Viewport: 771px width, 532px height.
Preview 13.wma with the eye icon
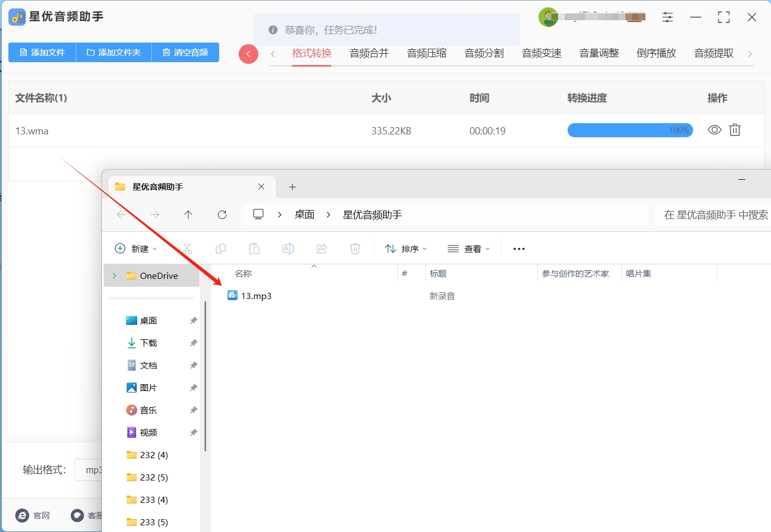(714, 130)
